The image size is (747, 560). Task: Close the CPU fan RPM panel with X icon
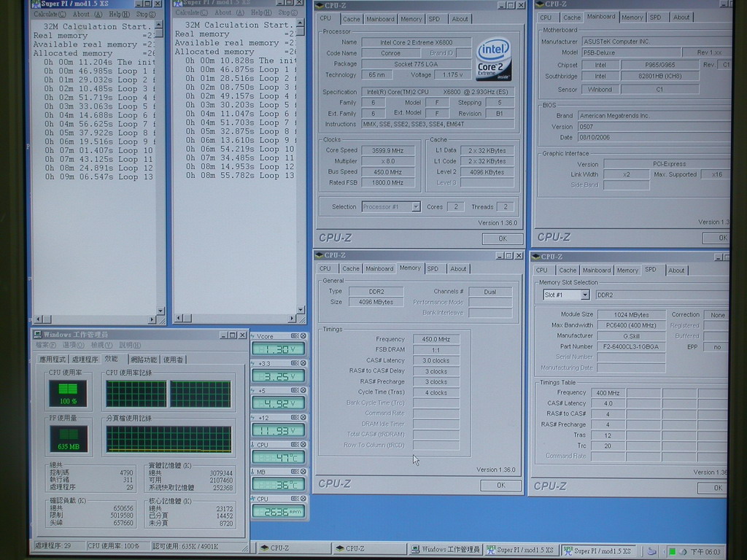point(303,499)
